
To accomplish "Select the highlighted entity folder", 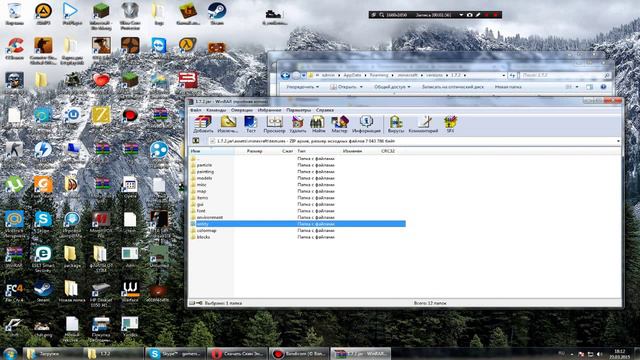I will click(x=297, y=224).
